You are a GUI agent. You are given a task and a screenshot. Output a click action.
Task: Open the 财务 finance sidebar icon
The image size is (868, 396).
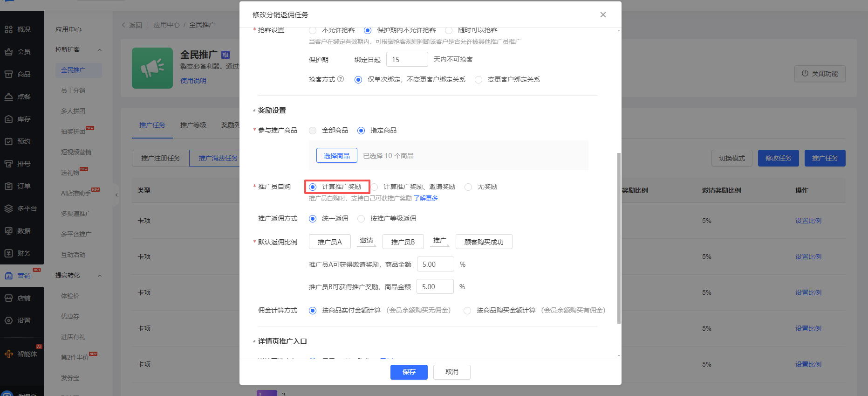click(x=9, y=253)
